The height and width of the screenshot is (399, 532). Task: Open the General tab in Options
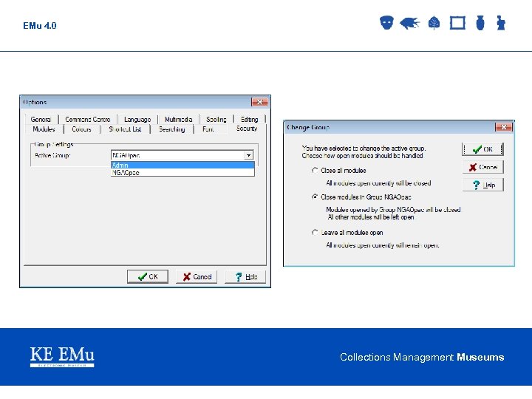point(41,120)
